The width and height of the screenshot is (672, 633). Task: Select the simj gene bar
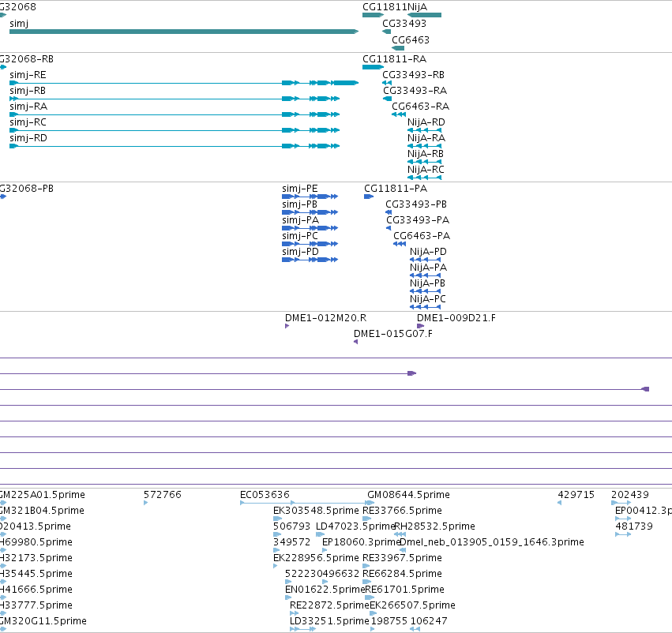coord(184,32)
